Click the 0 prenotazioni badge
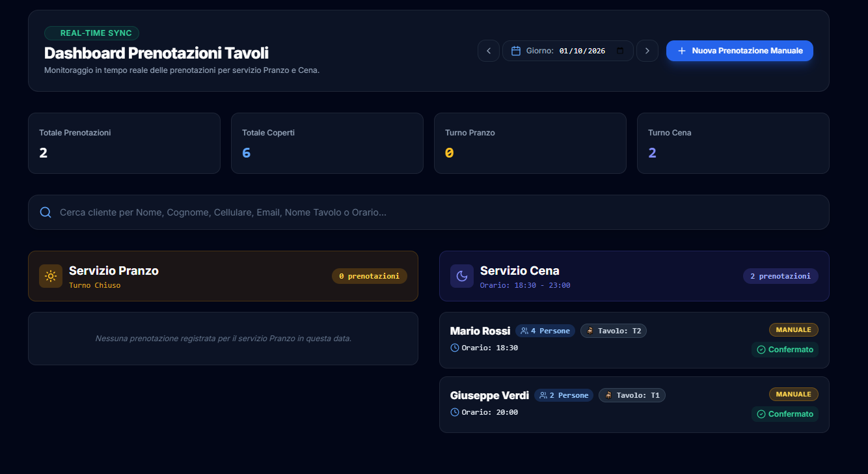The image size is (868, 474). point(370,276)
